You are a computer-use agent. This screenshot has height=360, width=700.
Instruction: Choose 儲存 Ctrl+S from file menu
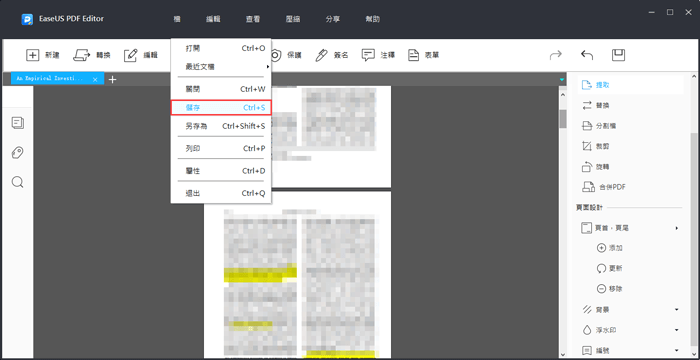pos(221,108)
